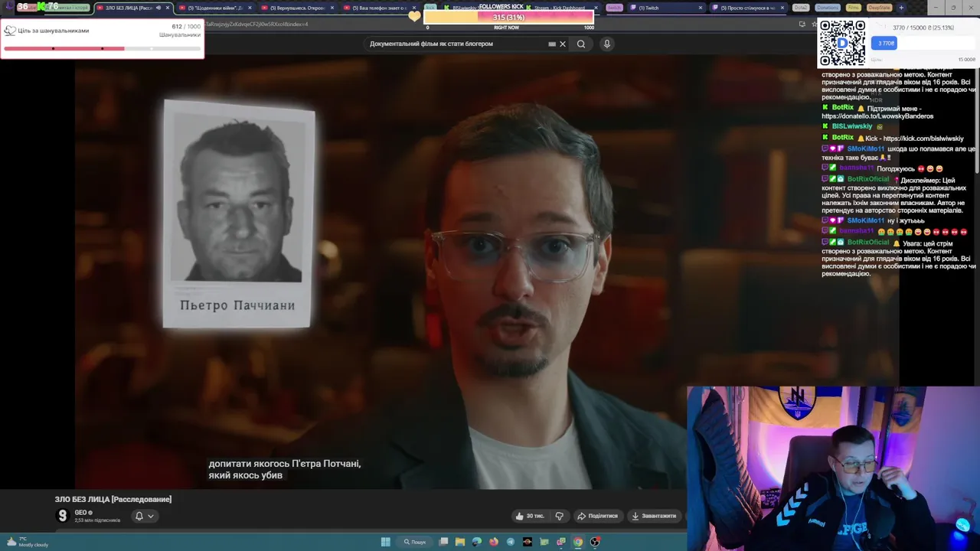Click the Завантажити download button
This screenshot has height=551, width=980.
tap(654, 516)
